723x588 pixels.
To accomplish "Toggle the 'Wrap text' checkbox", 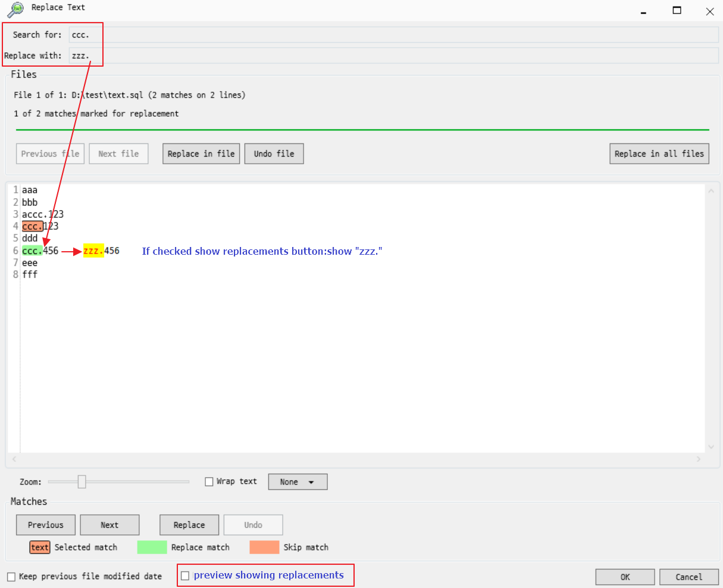I will 209,481.
